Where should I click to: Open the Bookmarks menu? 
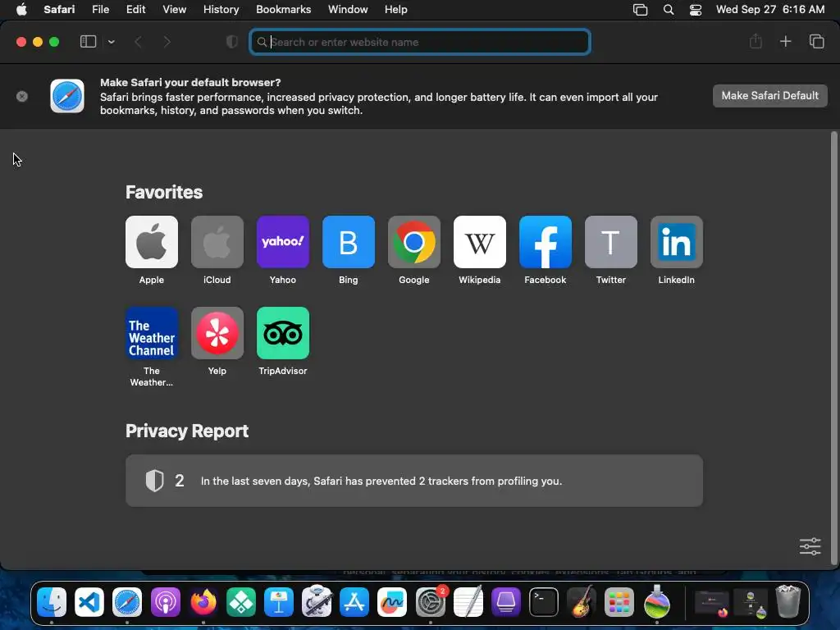click(283, 9)
